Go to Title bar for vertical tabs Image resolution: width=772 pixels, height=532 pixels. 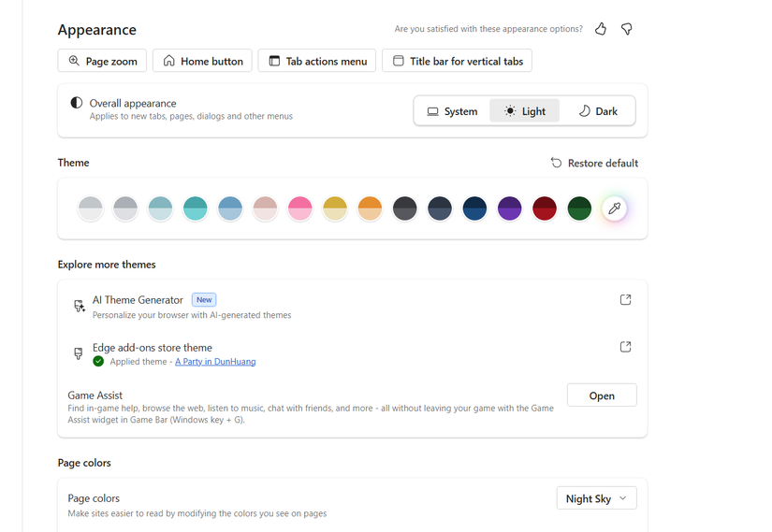pyautogui.click(x=457, y=61)
